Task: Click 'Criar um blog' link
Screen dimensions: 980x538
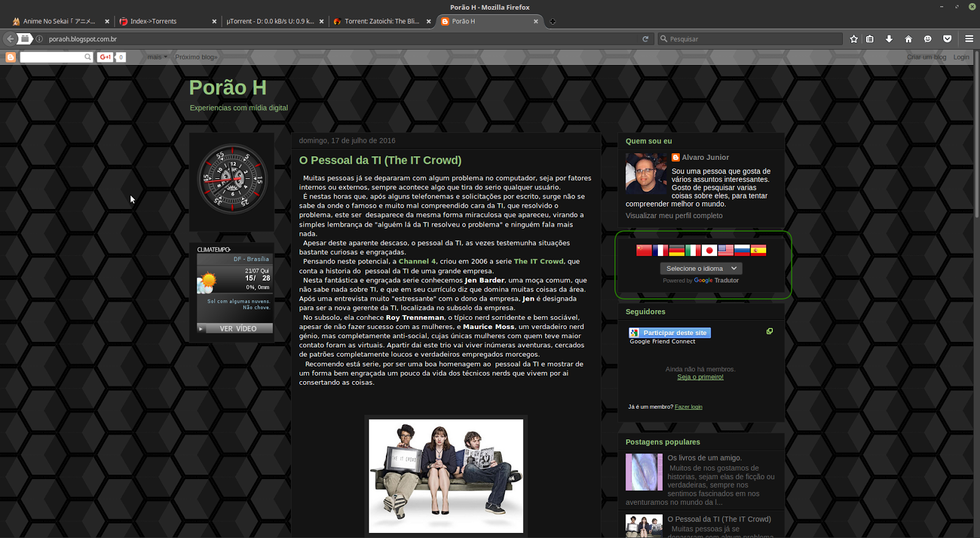Action: point(926,57)
